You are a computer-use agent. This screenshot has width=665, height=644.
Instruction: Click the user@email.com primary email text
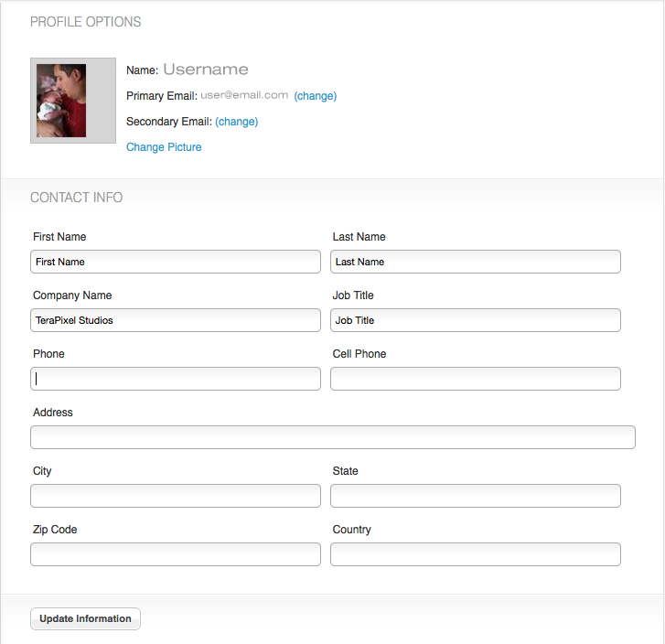244,95
